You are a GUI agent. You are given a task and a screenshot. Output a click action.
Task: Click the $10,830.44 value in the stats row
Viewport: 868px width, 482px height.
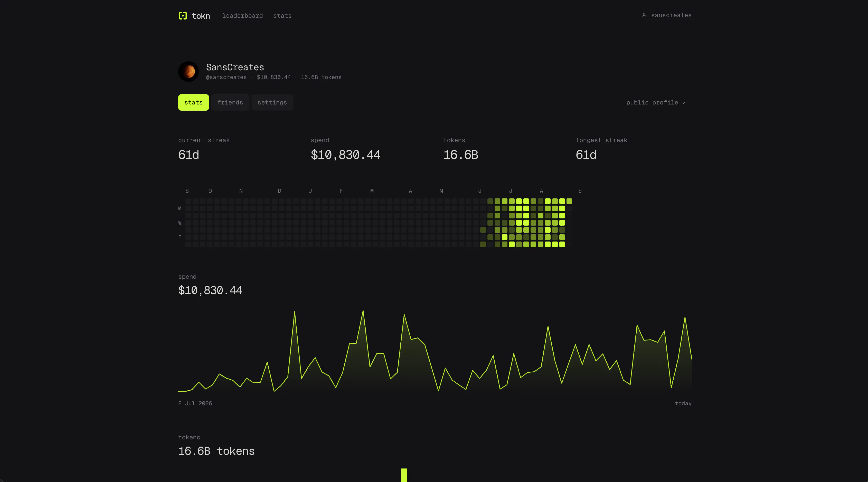click(x=345, y=155)
